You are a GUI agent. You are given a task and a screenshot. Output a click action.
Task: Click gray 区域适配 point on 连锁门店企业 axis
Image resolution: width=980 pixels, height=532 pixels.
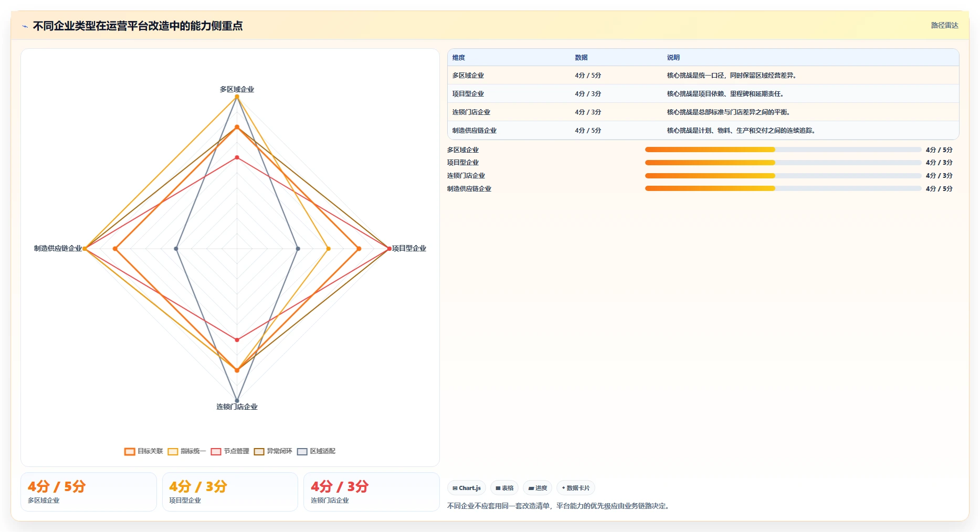coord(237,401)
